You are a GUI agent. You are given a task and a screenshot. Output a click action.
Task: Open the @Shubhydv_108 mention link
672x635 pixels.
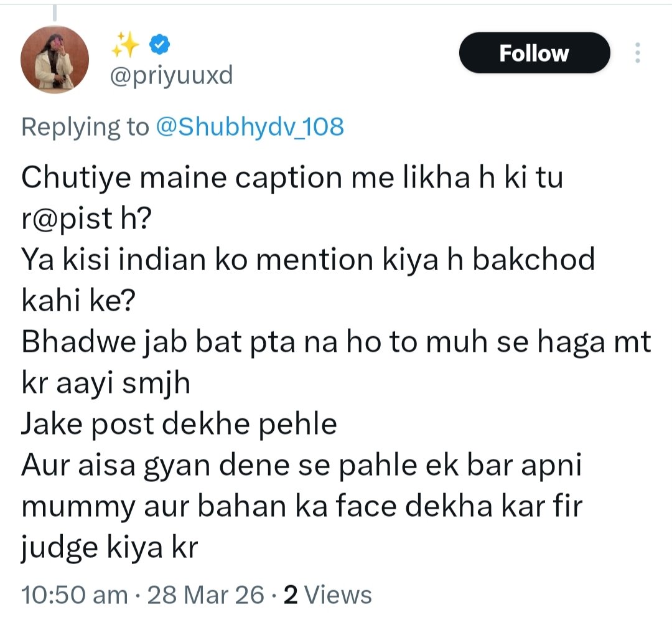pos(250,127)
